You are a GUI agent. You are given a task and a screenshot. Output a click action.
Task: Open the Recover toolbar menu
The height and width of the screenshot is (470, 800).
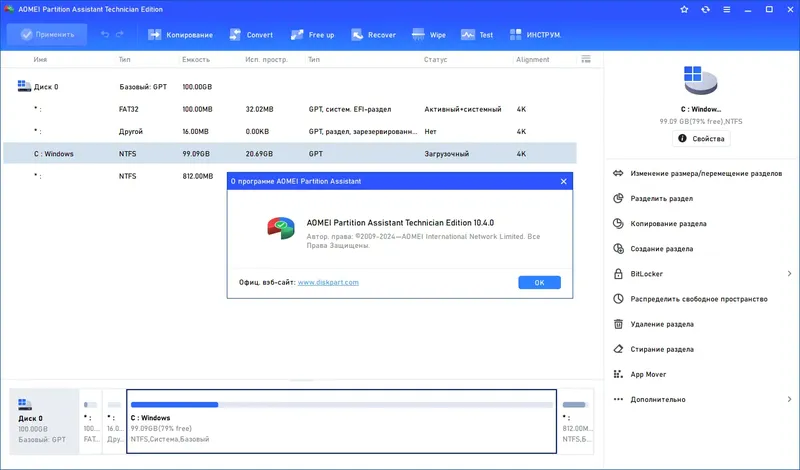pos(373,35)
